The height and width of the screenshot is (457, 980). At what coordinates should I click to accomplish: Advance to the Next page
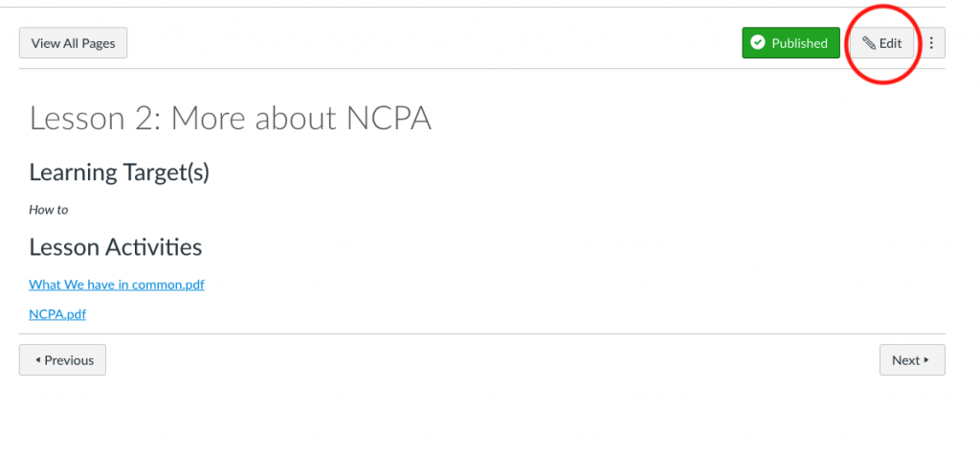[x=911, y=360]
